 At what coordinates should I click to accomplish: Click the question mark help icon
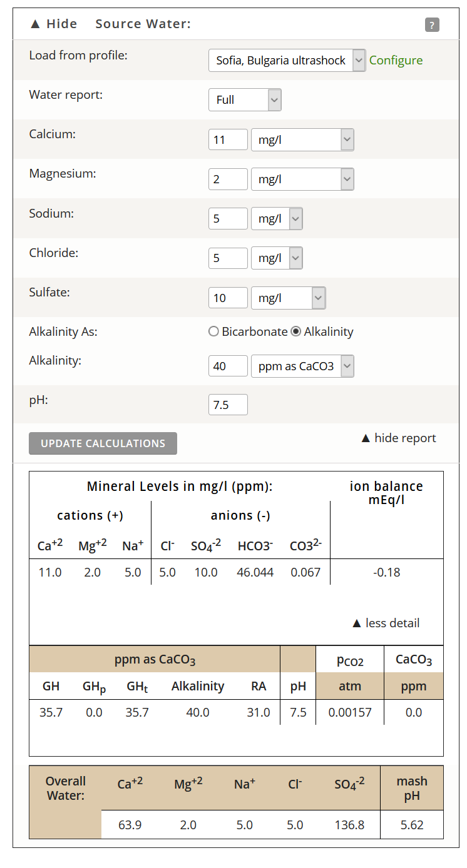click(432, 25)
